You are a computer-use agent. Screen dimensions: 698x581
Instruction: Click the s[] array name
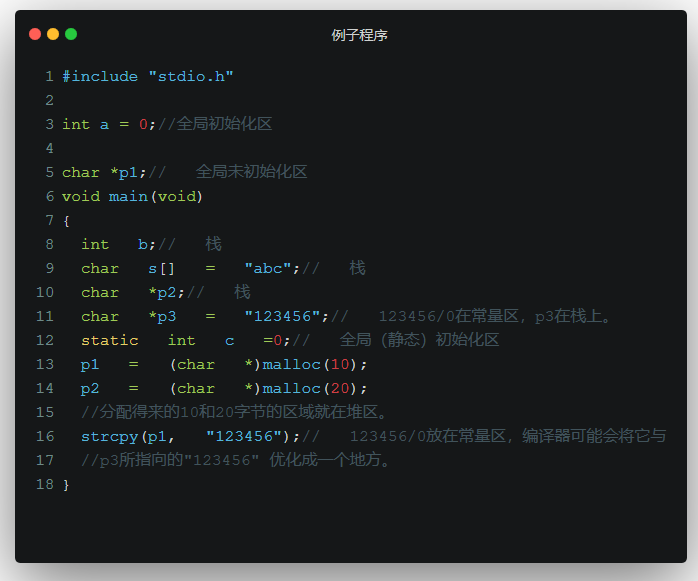click(x=161, y=268)
